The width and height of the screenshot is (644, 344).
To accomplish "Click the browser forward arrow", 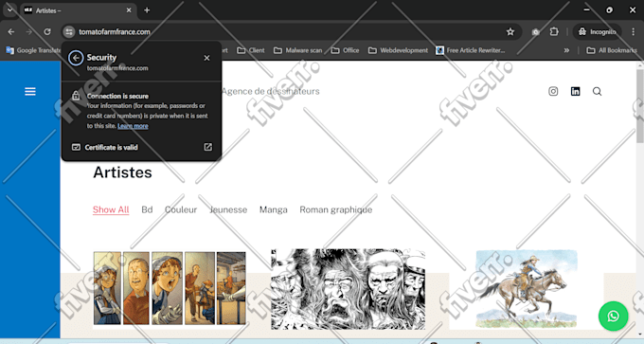I will pyautogui.click(x=29, y=31).
